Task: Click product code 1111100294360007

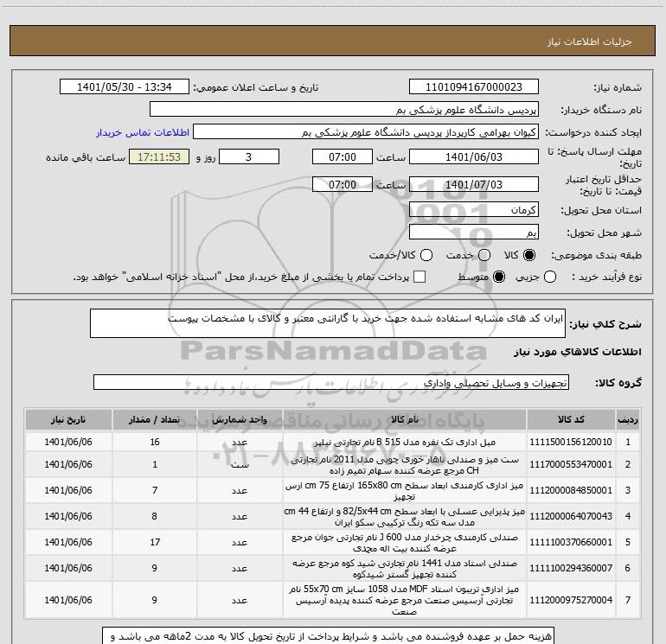Action: [571, 568]
